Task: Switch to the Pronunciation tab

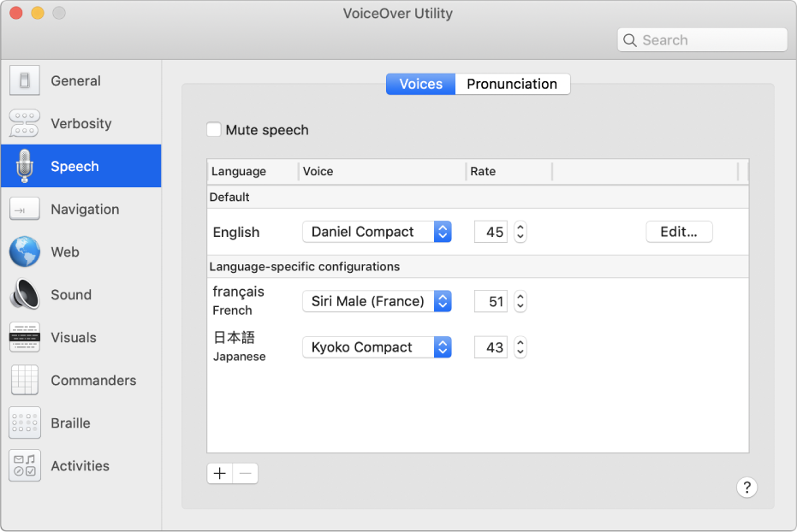Action: 512,84
